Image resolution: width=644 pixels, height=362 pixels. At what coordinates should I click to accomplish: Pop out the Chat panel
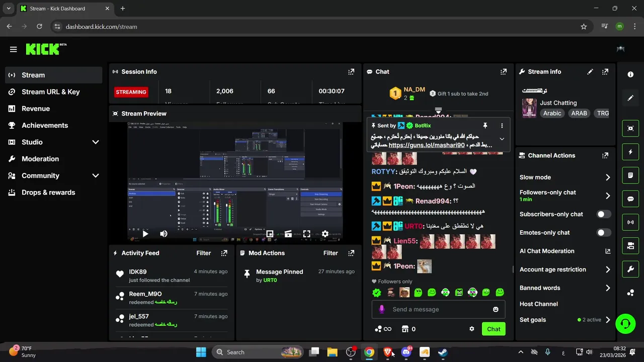pos(504,72)
